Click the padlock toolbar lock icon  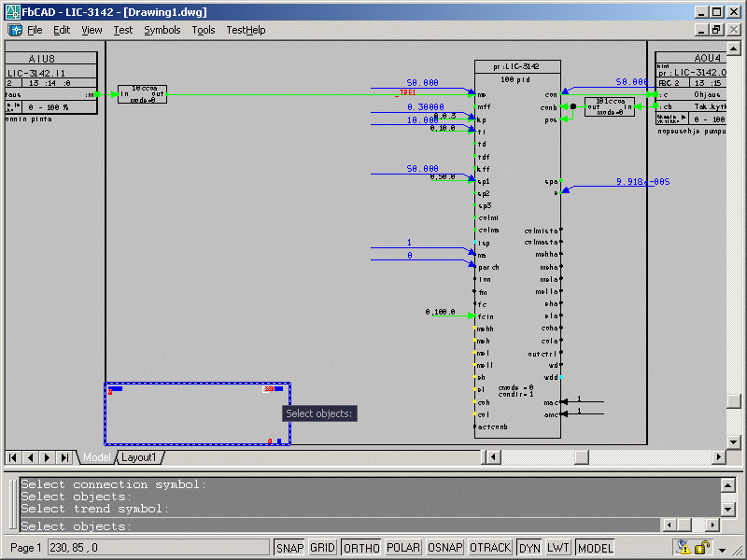(x=701, y=548)
